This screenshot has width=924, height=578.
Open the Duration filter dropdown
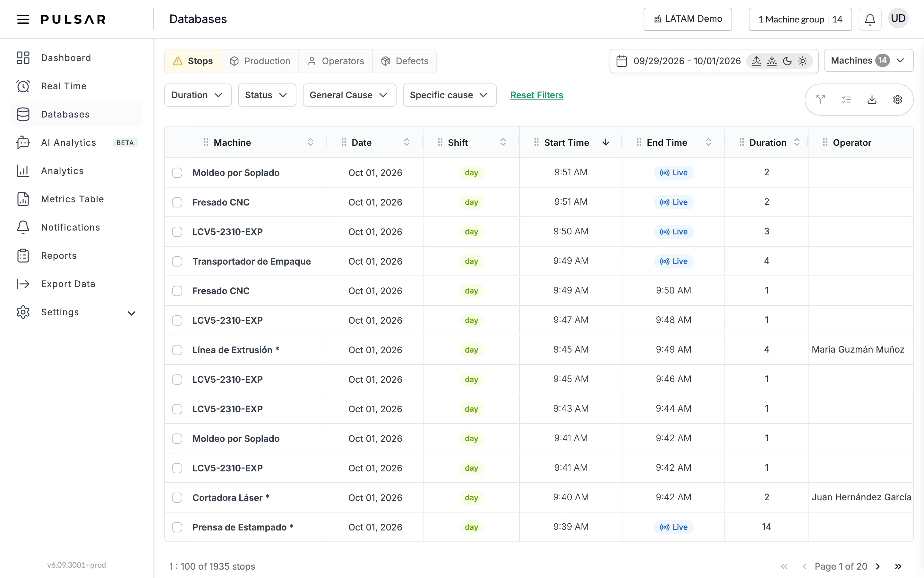pyautogui.click(x=198, y=95)
